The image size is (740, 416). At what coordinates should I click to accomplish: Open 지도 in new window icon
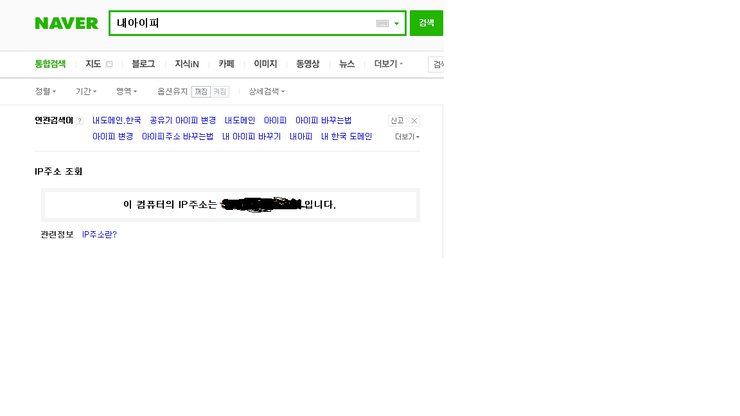click(x=109, y=64)
